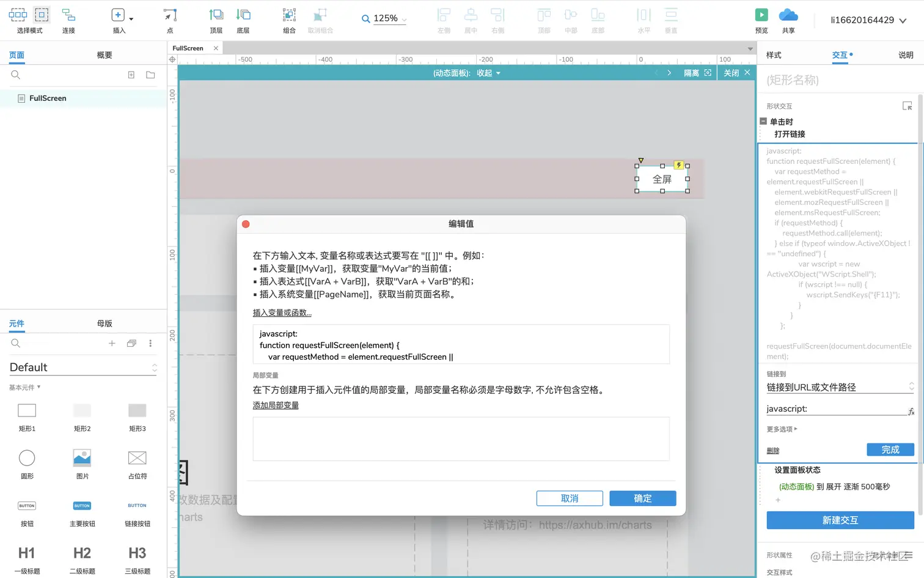Select the intersected selection mode icon

18,15
